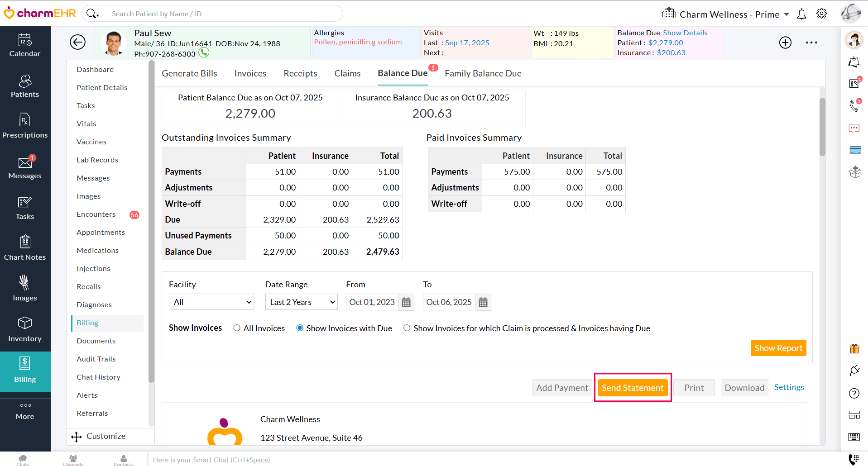Select Show Invoices with Due option
This screenshot has height=466, width=868.
point(300,328)
